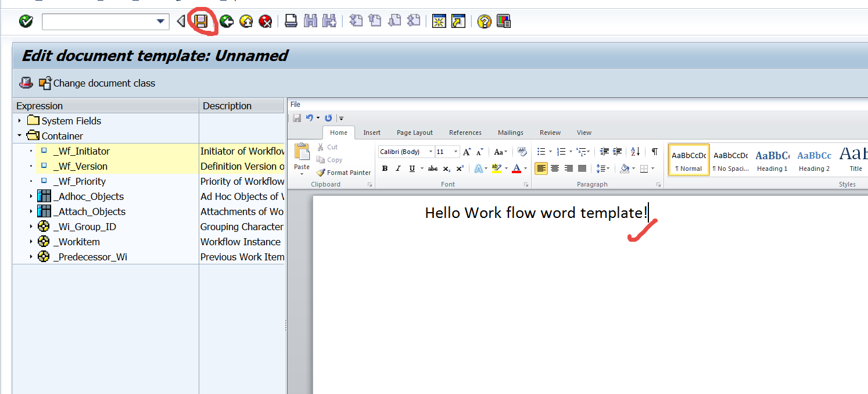The image size is (868, 394).
Task: Cancel the transaction with the red X icon
Action: point(265,21)
